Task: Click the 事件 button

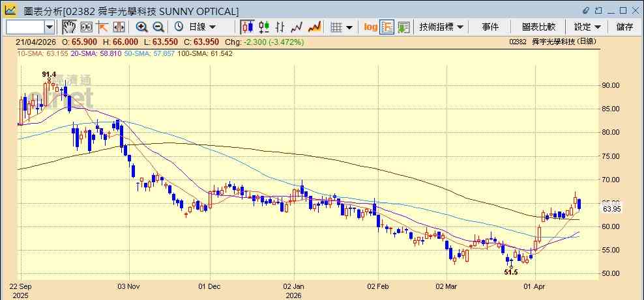Action: 490,27
